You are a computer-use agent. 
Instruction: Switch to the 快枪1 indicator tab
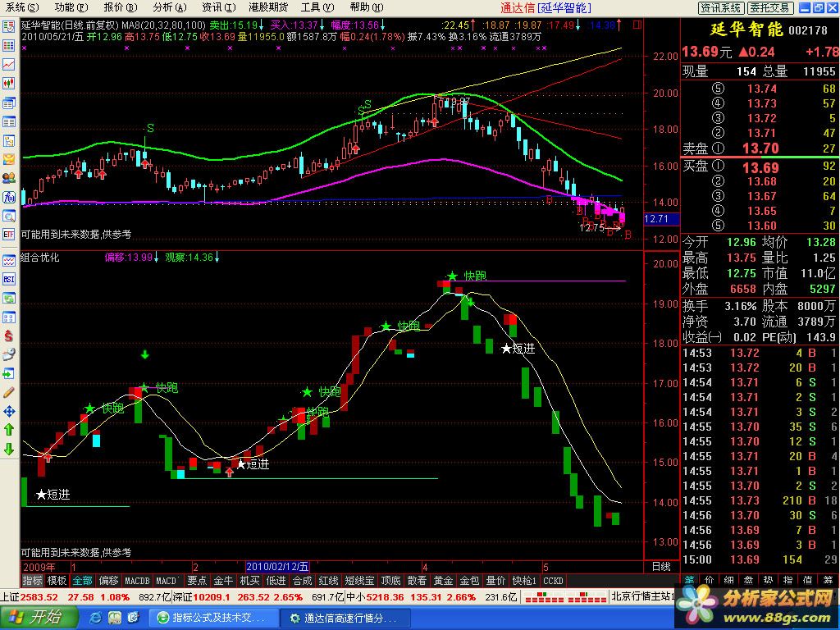coord(524,581)
